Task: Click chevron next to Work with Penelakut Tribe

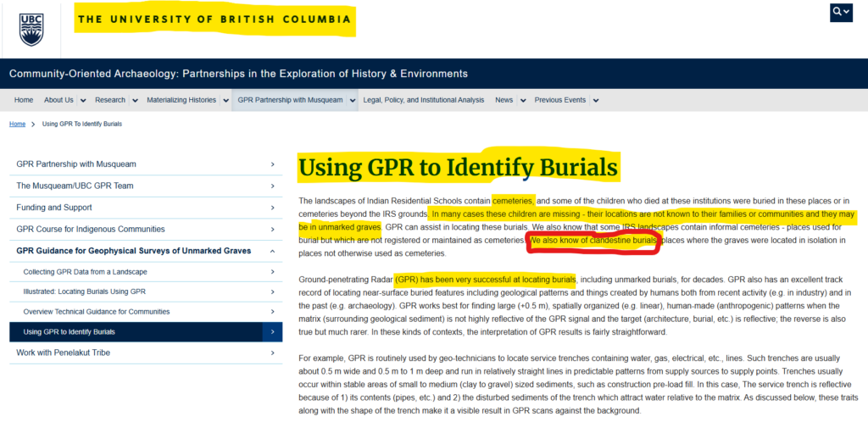Action: (x=271, y=353)
